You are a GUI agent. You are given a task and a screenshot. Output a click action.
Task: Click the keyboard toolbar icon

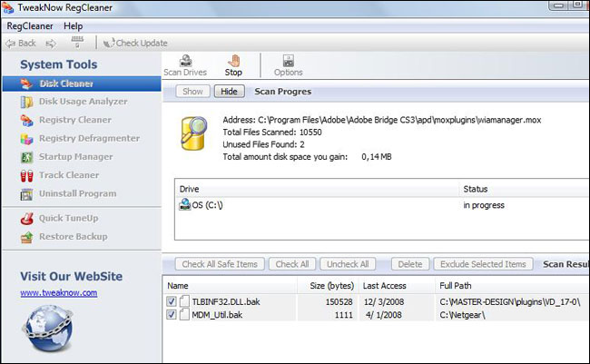coord(77,42)
